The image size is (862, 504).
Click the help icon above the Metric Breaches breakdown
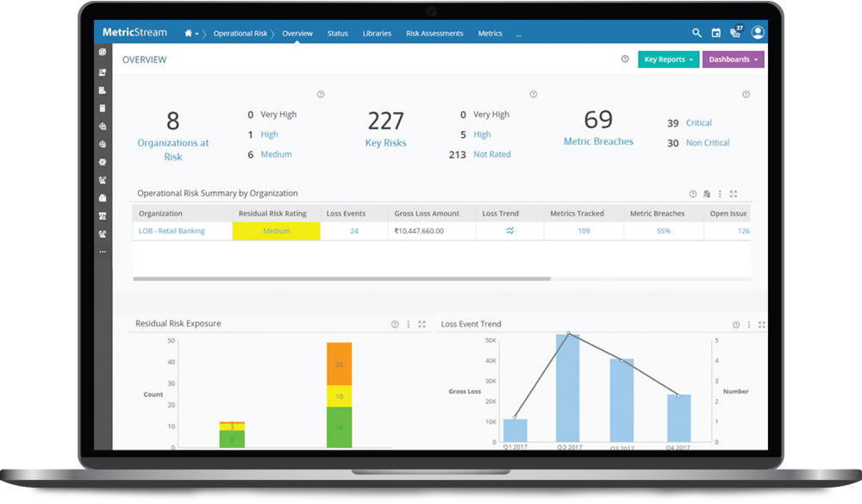click(746, 95)
